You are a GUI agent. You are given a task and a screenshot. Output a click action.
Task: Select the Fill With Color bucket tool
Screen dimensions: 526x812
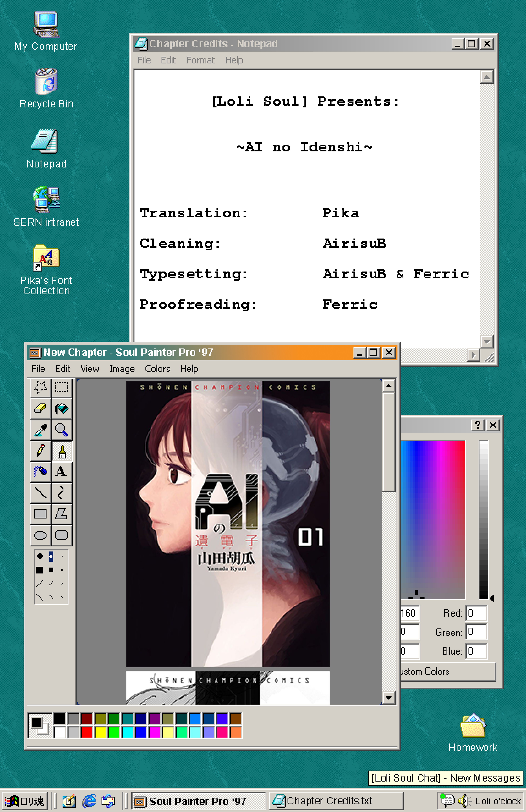tap(62, 408)
